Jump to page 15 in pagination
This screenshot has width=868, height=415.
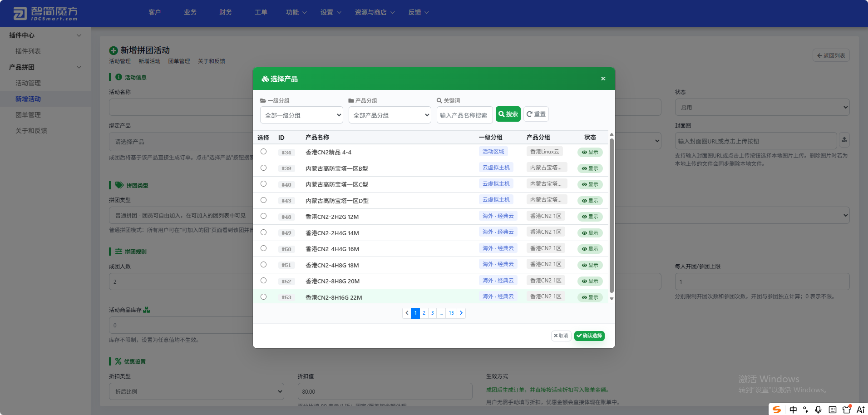pos(451,313)
